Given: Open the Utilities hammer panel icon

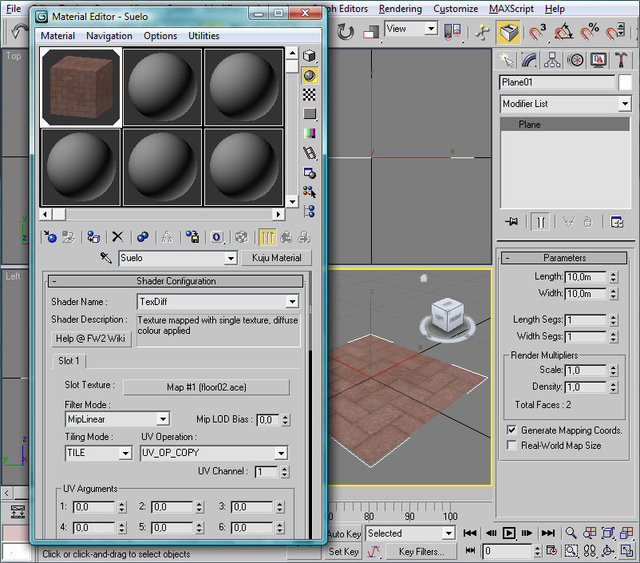Looking at the screenshot, I should click(622, 61).
